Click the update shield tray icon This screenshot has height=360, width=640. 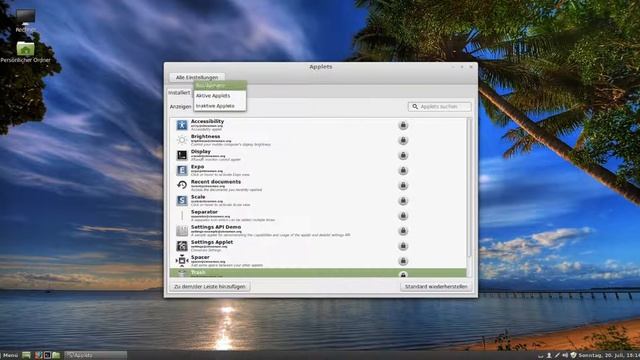(x=573, y=356)
